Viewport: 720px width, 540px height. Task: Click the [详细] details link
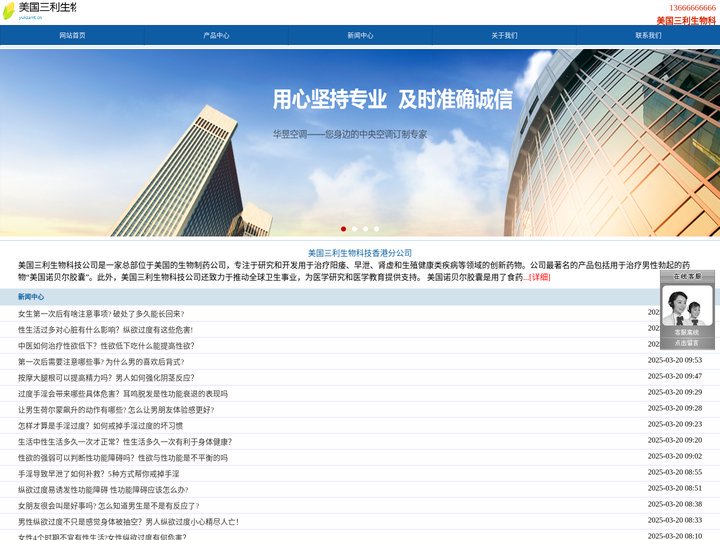540,277
